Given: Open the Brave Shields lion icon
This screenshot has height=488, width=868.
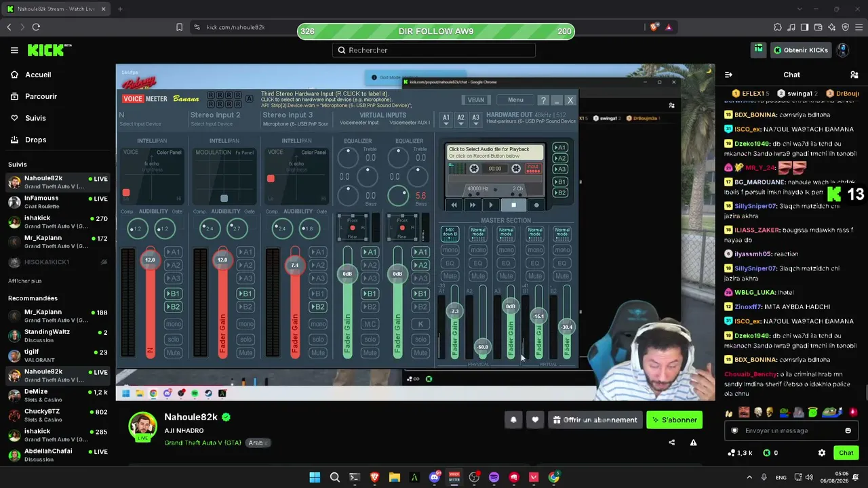Looking at the screenshot, I should pos(654,27).
